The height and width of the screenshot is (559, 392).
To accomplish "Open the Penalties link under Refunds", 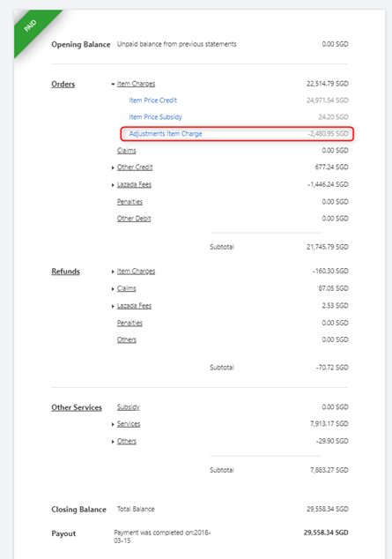I will [x=129, y=323].
